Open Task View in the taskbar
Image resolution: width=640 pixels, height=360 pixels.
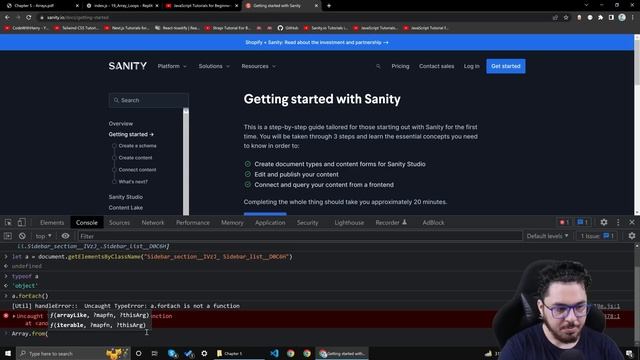click(x=154, y=353)
